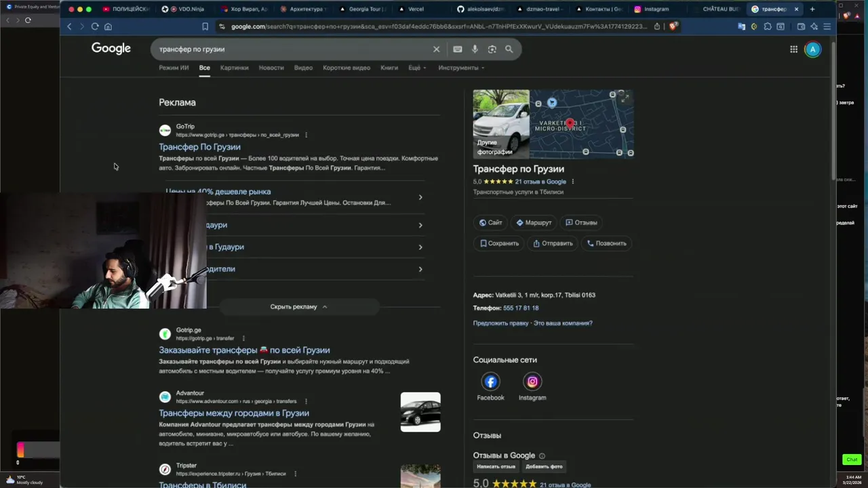
Task: Click phone number 555 17 81 18
Action: coord(521,308)
